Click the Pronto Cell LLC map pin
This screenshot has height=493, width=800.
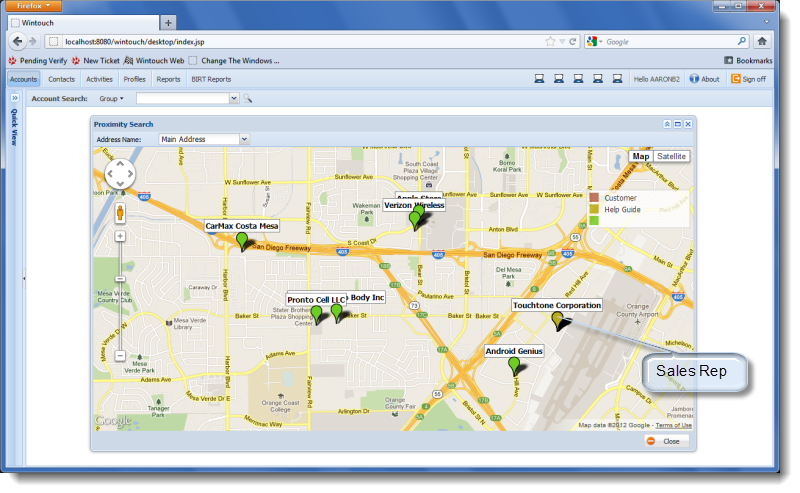pos(316,315)
